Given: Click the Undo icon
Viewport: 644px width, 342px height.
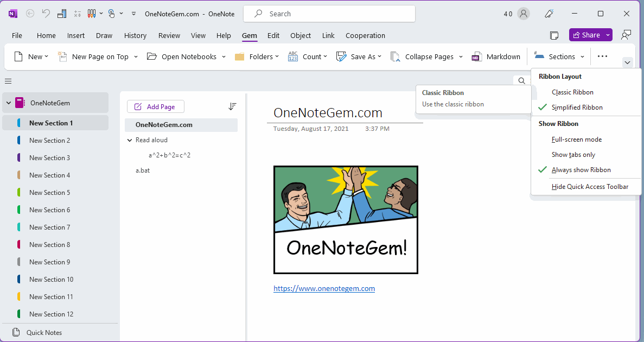Looking at the screenshot, I should coord(46,14).
